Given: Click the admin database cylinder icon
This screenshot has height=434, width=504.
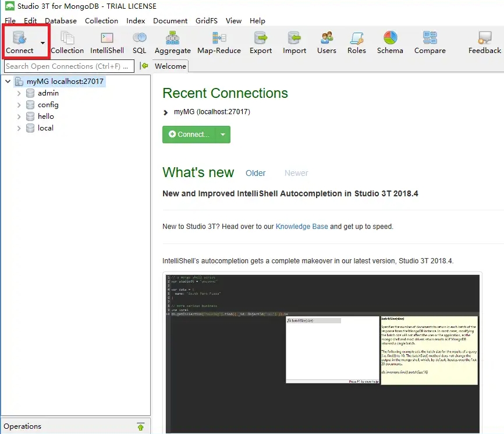Looking at the screenshot, I should tap(30, 93).
